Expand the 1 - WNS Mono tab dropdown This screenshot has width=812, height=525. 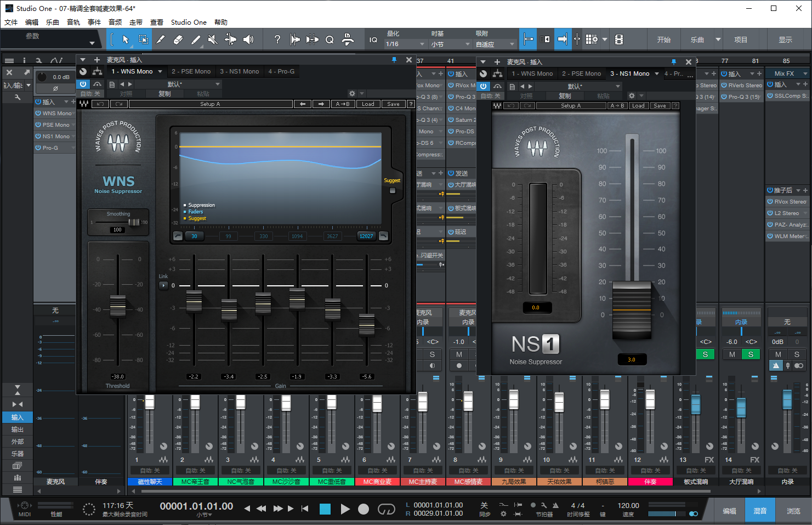coord(160,71)
